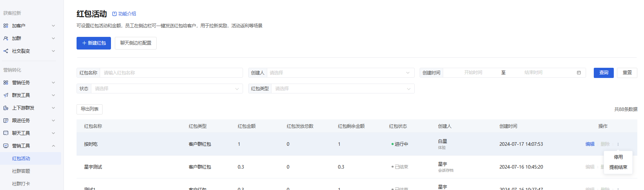This screenshot has height=190, width=644.
Task: Open the 状态 dropdown
Action: [x=167, y=89]
